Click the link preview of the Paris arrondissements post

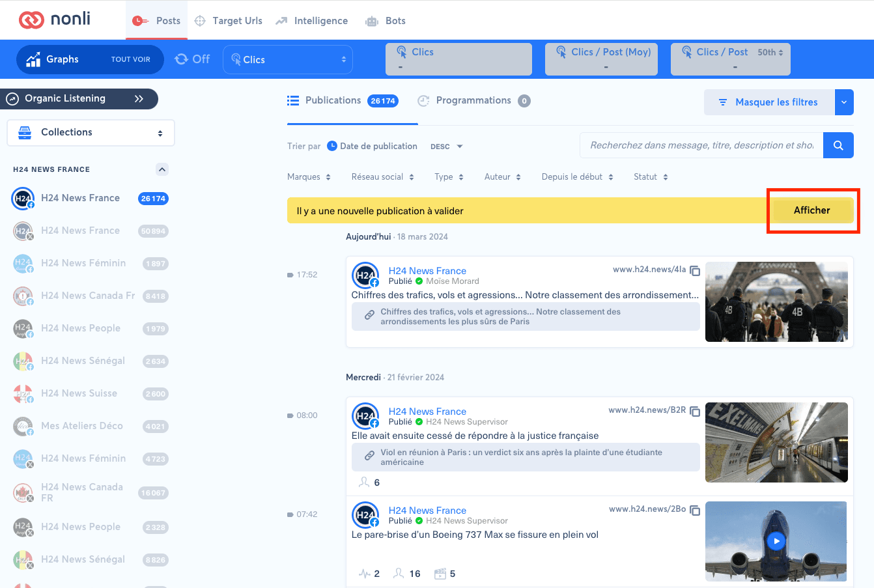click(526, 316)
